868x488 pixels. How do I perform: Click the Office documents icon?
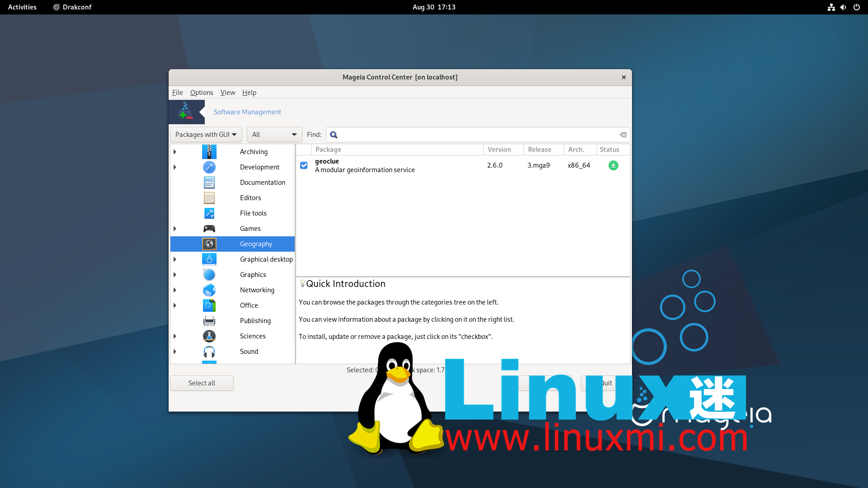point(209,305)
